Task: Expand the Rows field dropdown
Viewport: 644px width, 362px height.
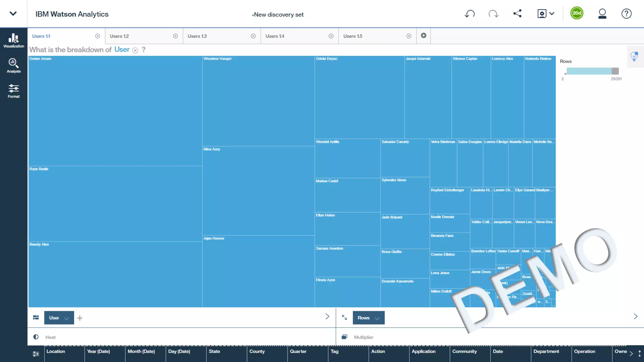Action: click(x=377, y=318)
